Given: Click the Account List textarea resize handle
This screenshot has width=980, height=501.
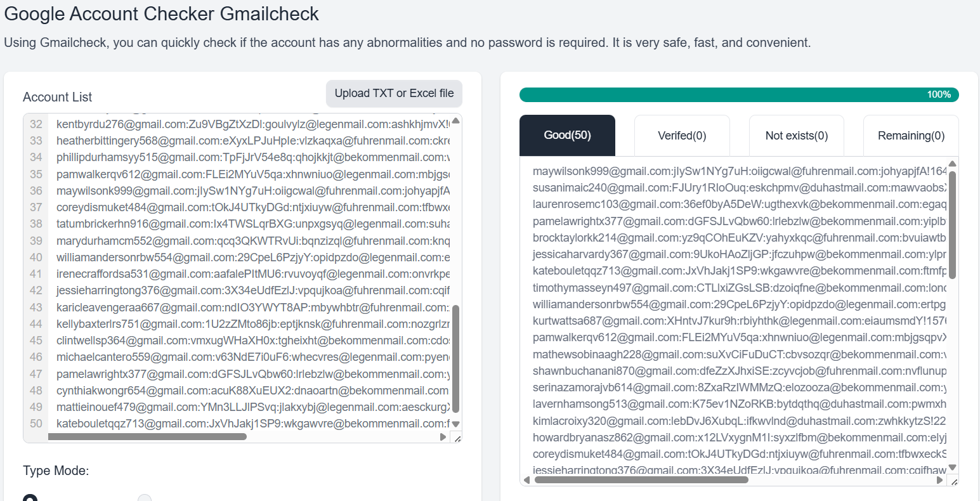Looking at the screenshot, I should (x=456, y=438).
